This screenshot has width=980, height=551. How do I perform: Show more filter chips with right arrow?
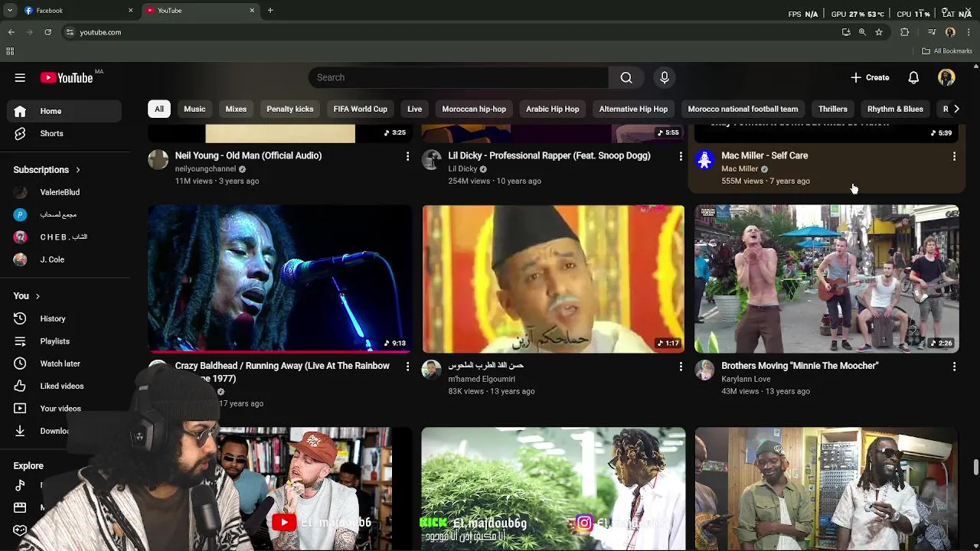tap(955, 109)
